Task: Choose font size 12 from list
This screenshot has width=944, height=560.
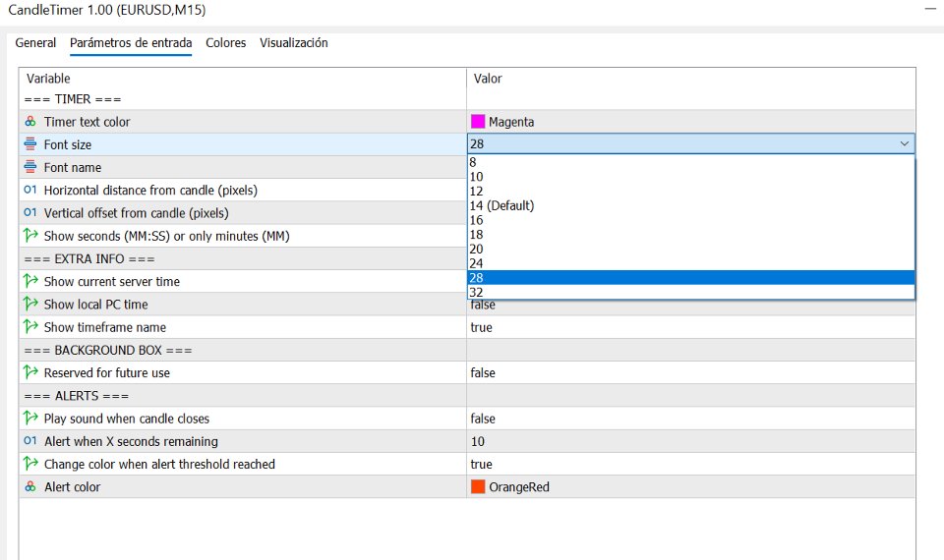Action: 690,191
